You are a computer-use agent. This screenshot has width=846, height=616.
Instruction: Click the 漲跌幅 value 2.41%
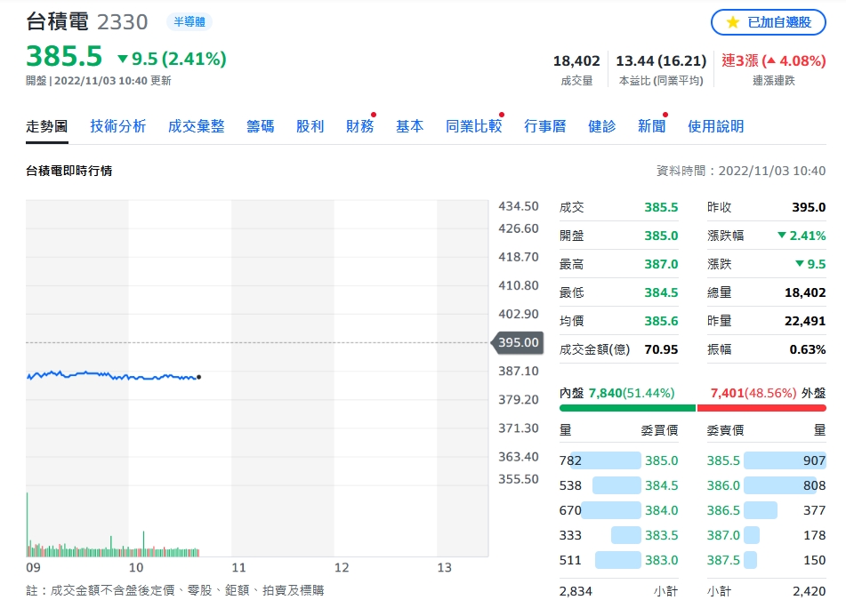click(x=802, y=236)
